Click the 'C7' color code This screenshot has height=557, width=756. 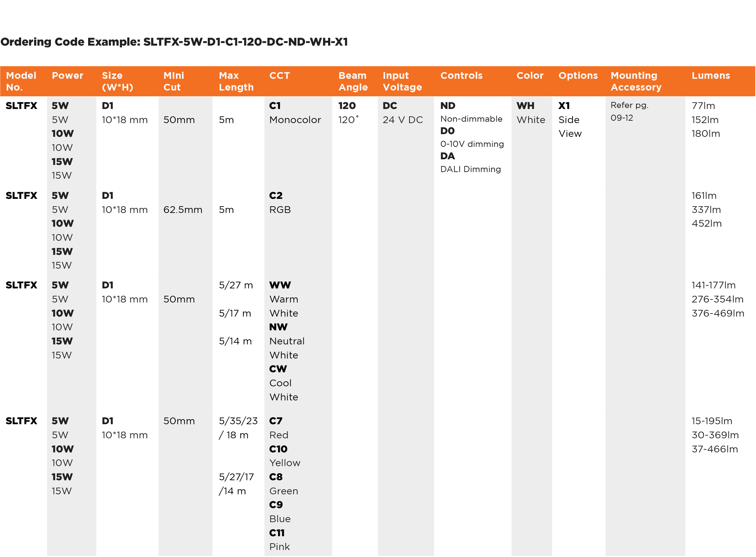[x=275, y=422]
